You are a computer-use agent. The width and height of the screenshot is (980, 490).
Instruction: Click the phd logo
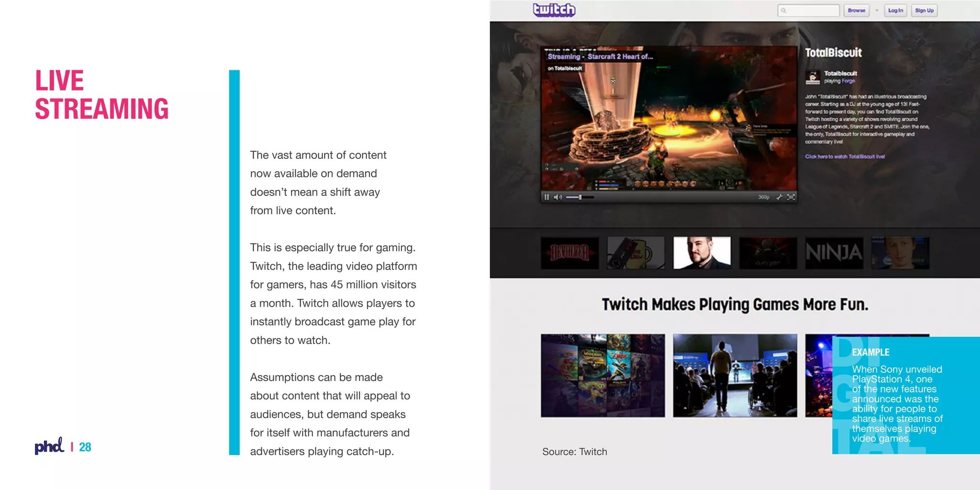pyautogui.click(x=49, y=446)
